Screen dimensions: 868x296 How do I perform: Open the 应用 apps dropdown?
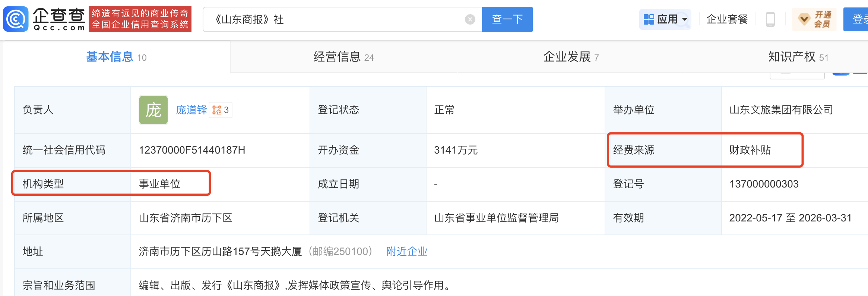[665, 19]
